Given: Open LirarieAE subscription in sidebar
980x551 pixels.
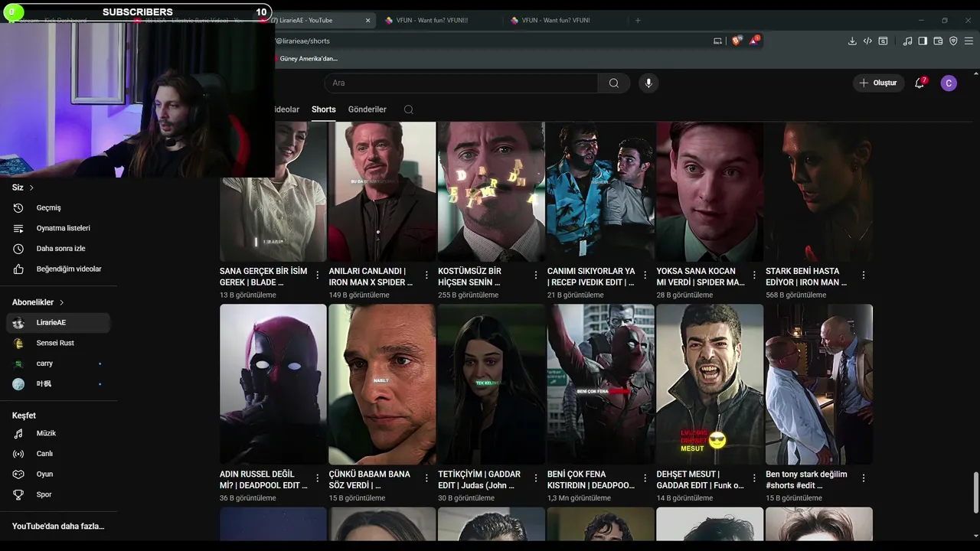Looking at the screenshot, I should tap(58, 323).
